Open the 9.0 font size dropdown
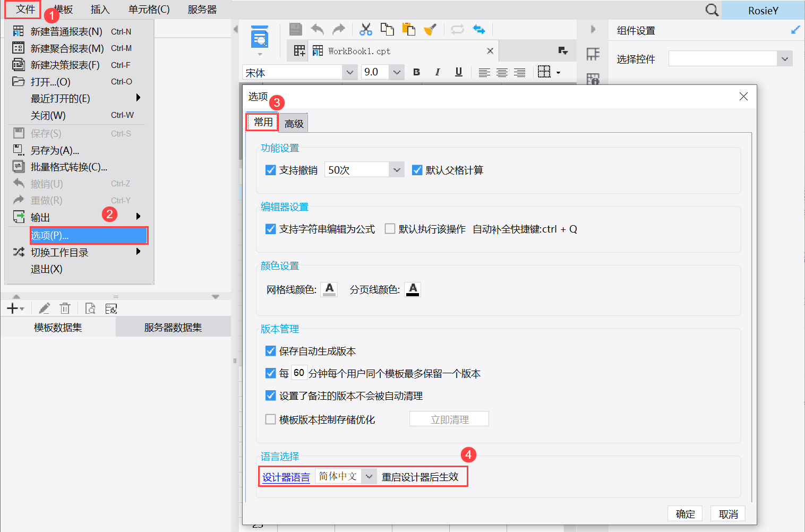This screenshot has width=805, height=532. click(x=397, y=72)
